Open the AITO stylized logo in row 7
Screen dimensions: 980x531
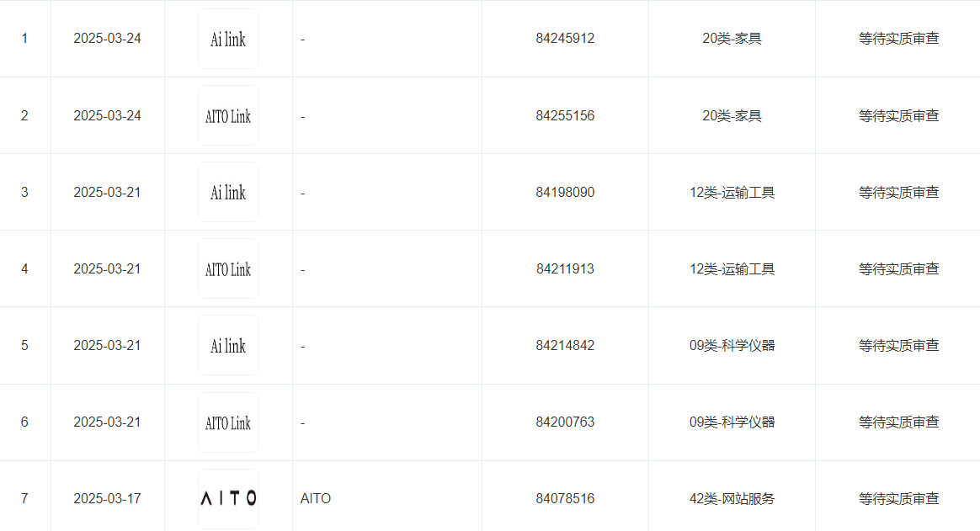[x=228, y=498]
